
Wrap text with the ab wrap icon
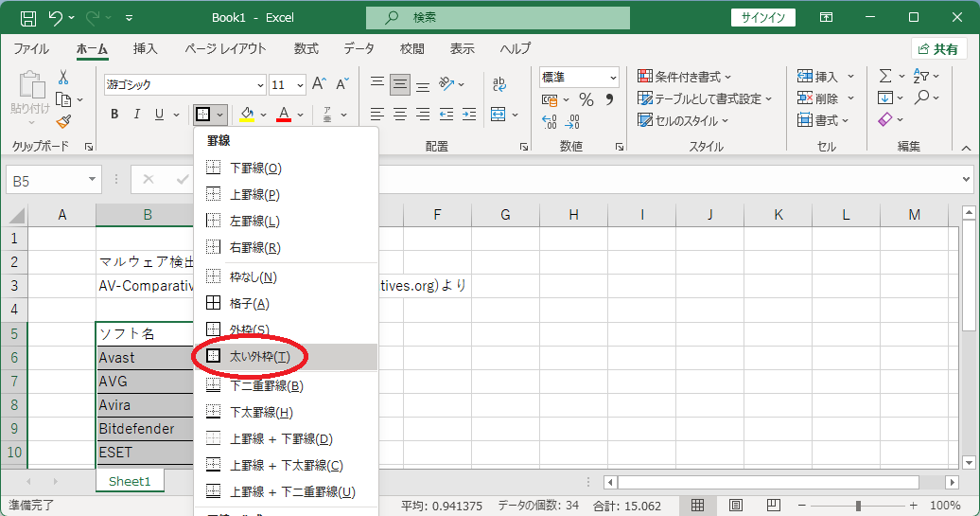pyautogui.click(x=499, y=84)
